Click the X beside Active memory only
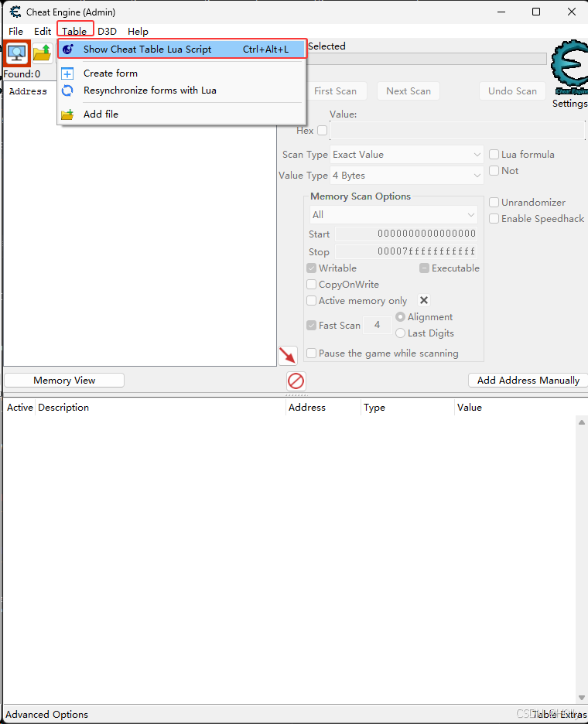 pos(423,300)
